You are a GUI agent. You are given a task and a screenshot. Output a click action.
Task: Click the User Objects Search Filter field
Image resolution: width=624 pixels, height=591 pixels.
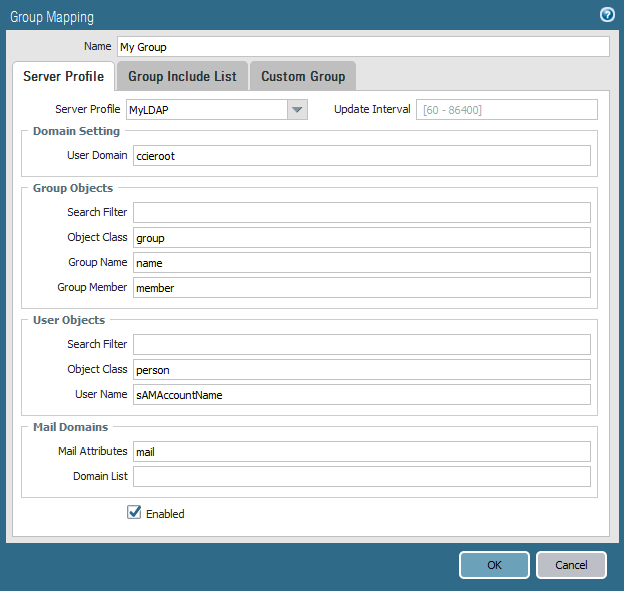pos(361,344)
